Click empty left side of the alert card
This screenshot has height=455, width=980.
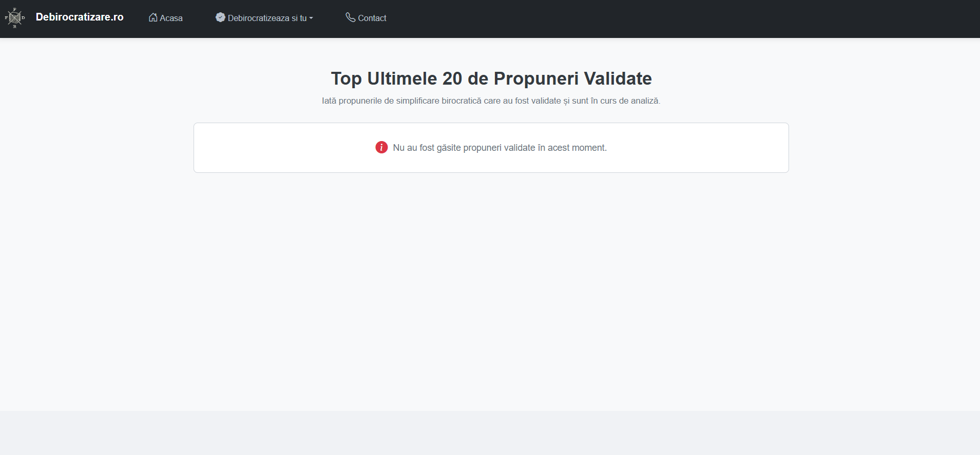(x=267, y=148)
